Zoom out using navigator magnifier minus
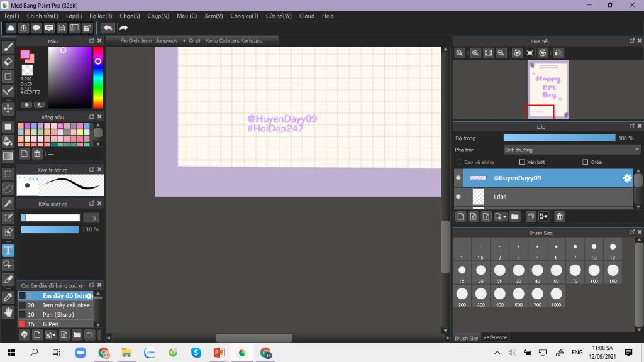 tap(501, 53)
